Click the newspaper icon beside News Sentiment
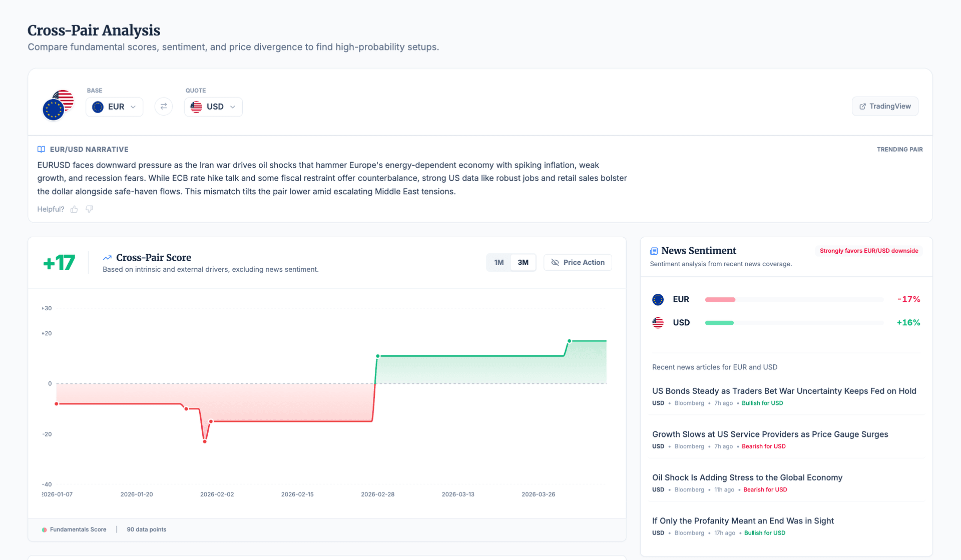This screenshot has height=560, width=961. pos(654,251)
